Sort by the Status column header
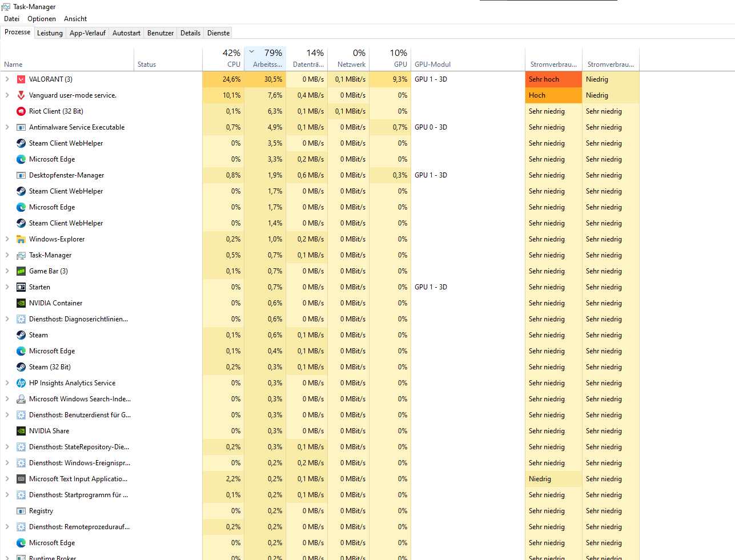 (168, 59)
